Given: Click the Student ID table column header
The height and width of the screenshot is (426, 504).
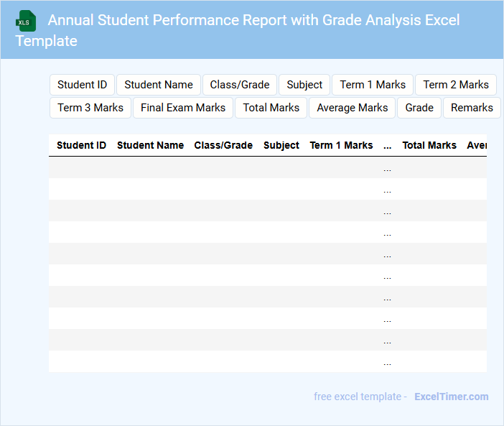Looking at the screenshot, I should [x=81, y=145].
